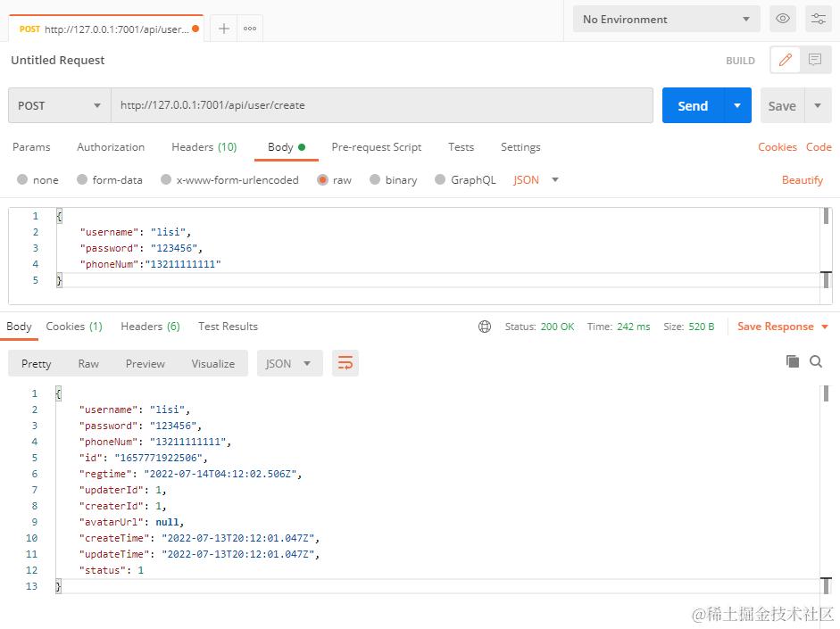Open the Pre-request Script tab
The width and height of the screenshot is (840, 629).
pos(376,147)
